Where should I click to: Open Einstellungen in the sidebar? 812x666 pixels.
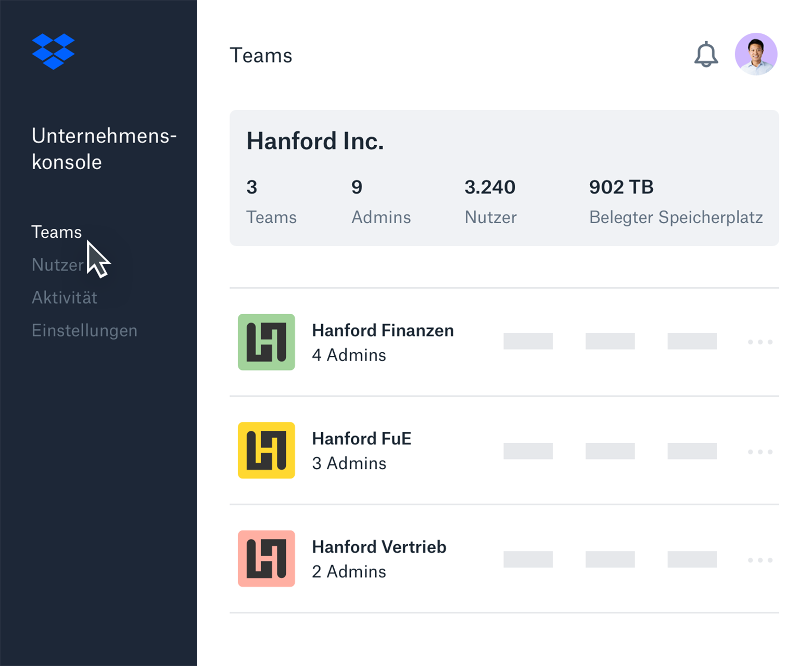(x=84, y=330)
